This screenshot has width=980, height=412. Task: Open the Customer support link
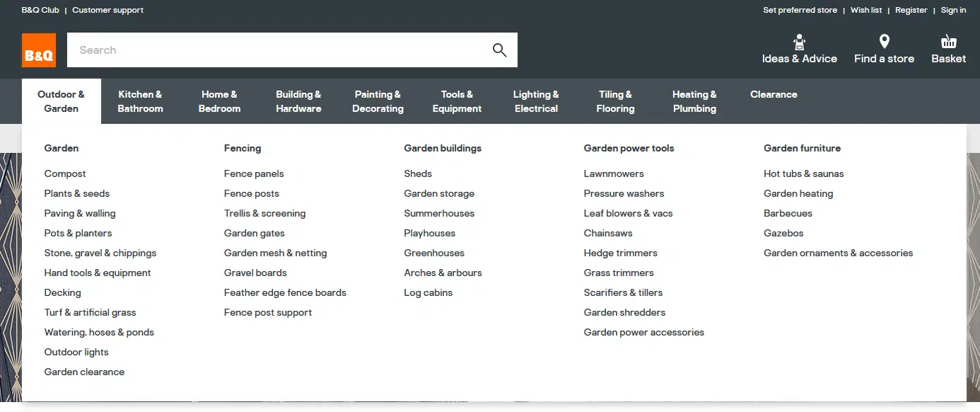(x=107, y=10)
